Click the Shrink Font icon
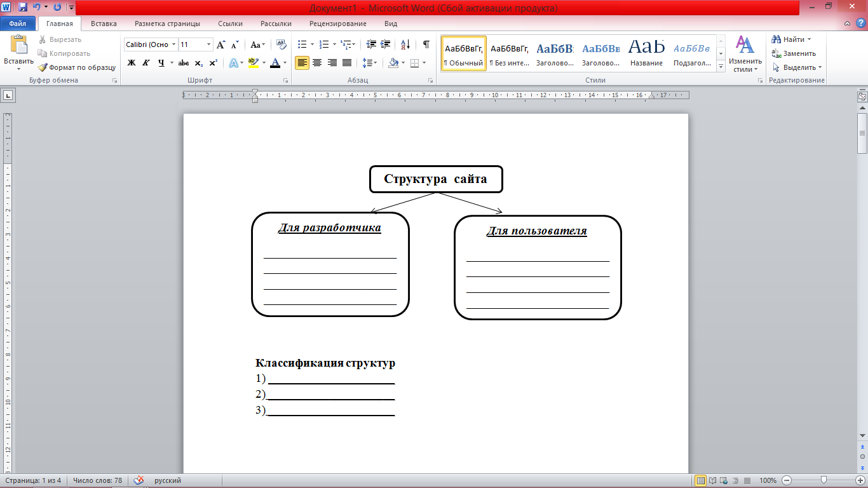 pos(234,44)
